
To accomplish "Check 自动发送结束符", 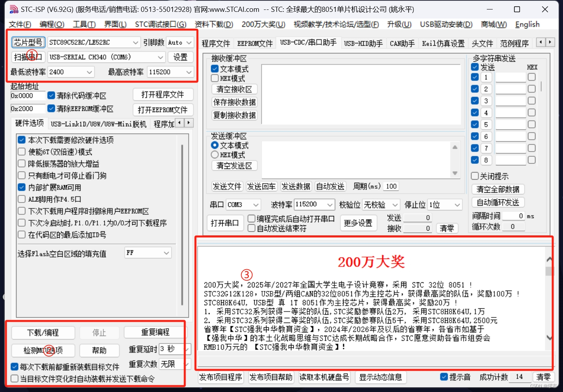I will point(251,228).
